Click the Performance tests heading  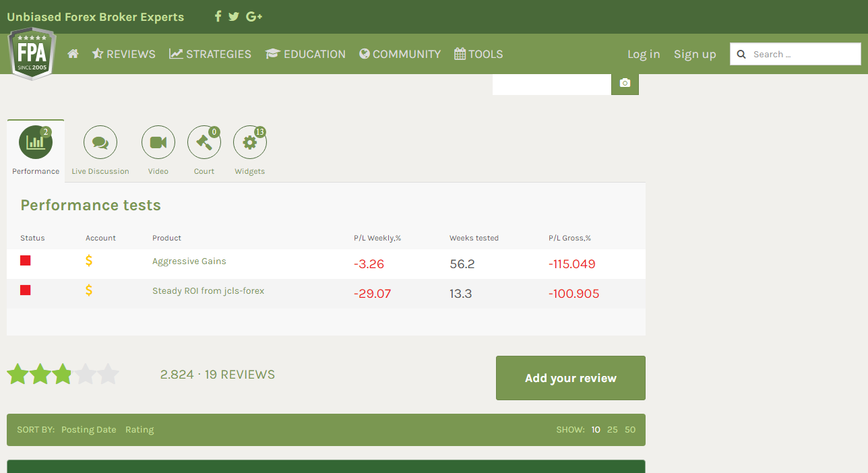[91, 206]
